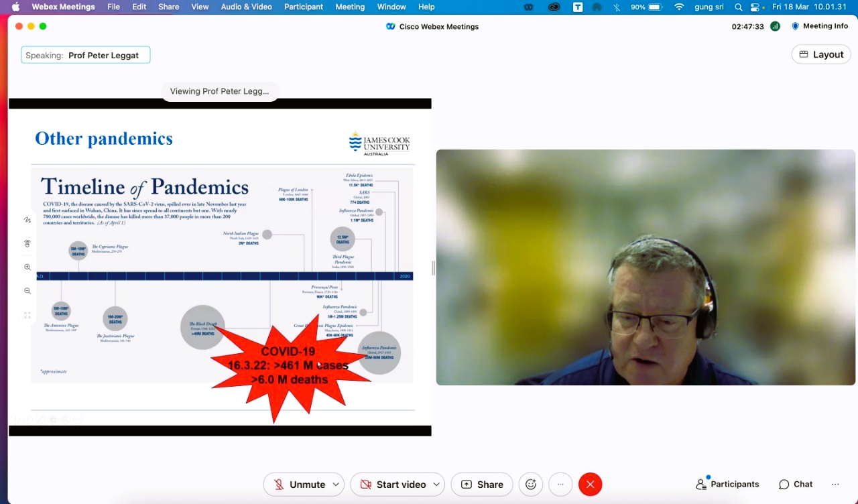Image resolution: width=858 pixels, height=504 pixels.
Task: Expand video options arrow beside Start video
Action: (x=436, y=485)
